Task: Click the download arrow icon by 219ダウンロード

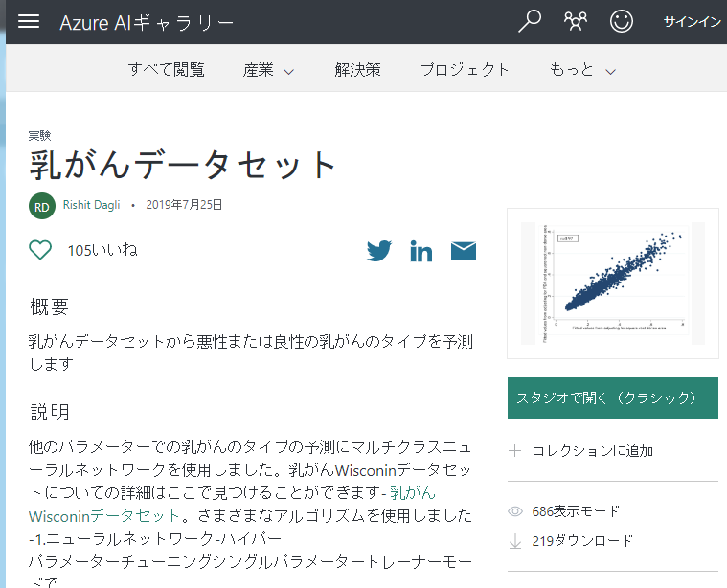Action: (515, 541)
